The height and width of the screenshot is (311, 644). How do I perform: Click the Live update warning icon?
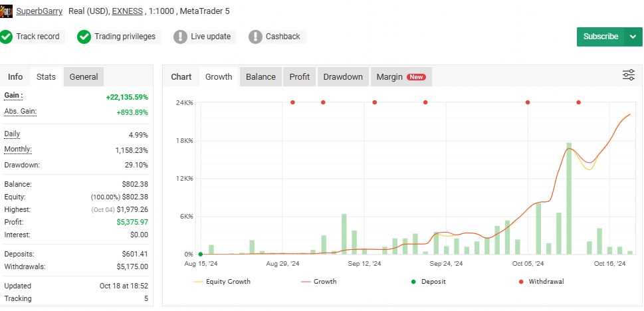coord(180,37)
